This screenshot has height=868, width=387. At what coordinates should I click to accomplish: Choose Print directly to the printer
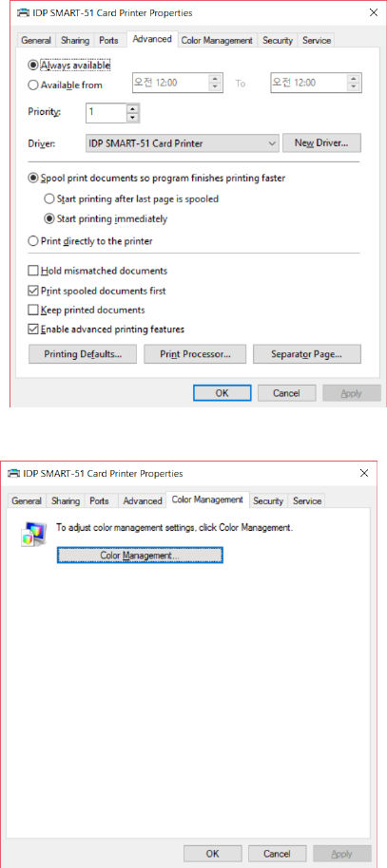(33, 241)
